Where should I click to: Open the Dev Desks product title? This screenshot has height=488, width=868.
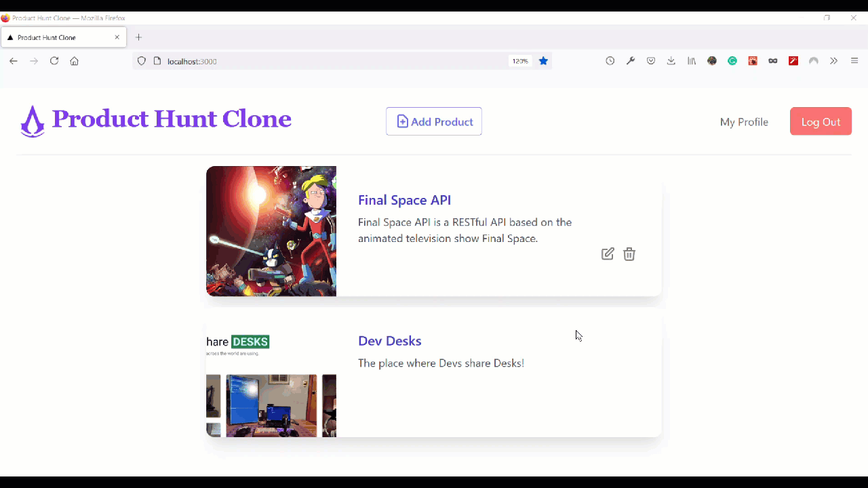tap(389, 341)
